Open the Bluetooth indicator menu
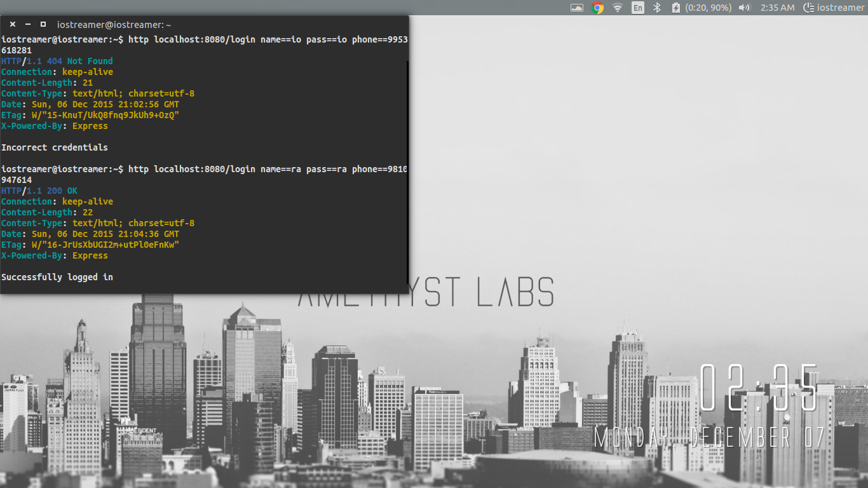The image size is (868, 488). coord(658,8)
